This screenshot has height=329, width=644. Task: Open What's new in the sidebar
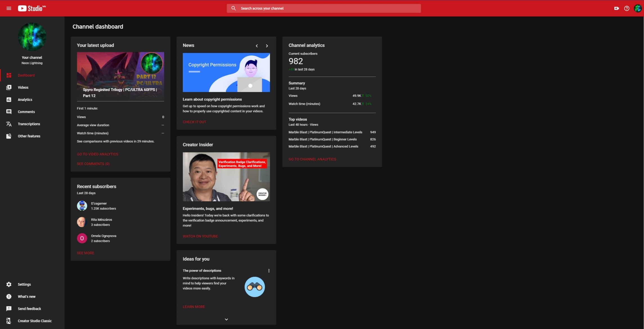coord(9,296)
